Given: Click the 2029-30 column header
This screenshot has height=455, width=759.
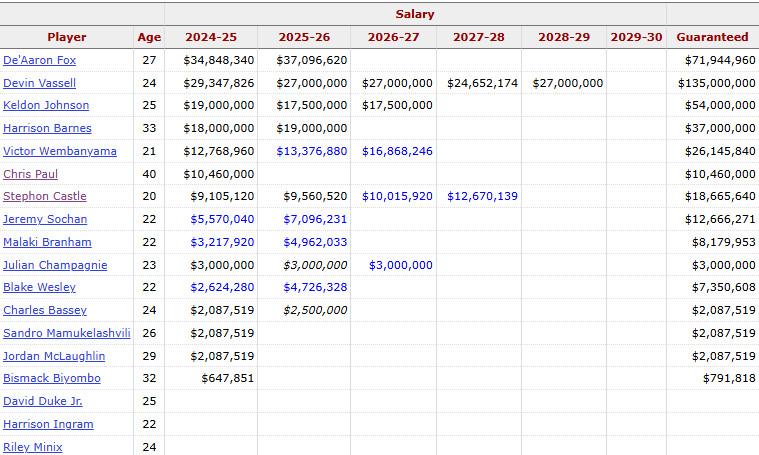Looking at the screenshot, I should point(636,37).
